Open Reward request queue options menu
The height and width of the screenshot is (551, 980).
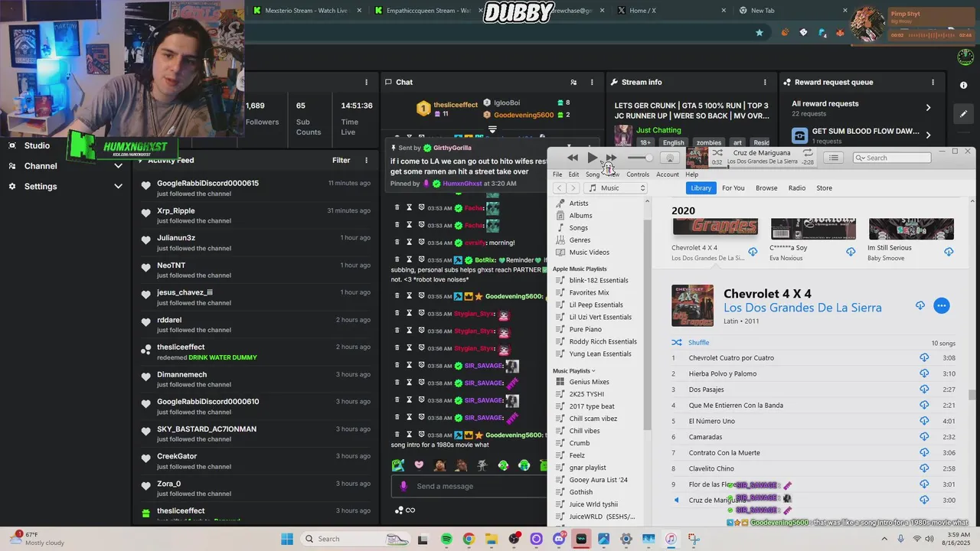(933, 82)
